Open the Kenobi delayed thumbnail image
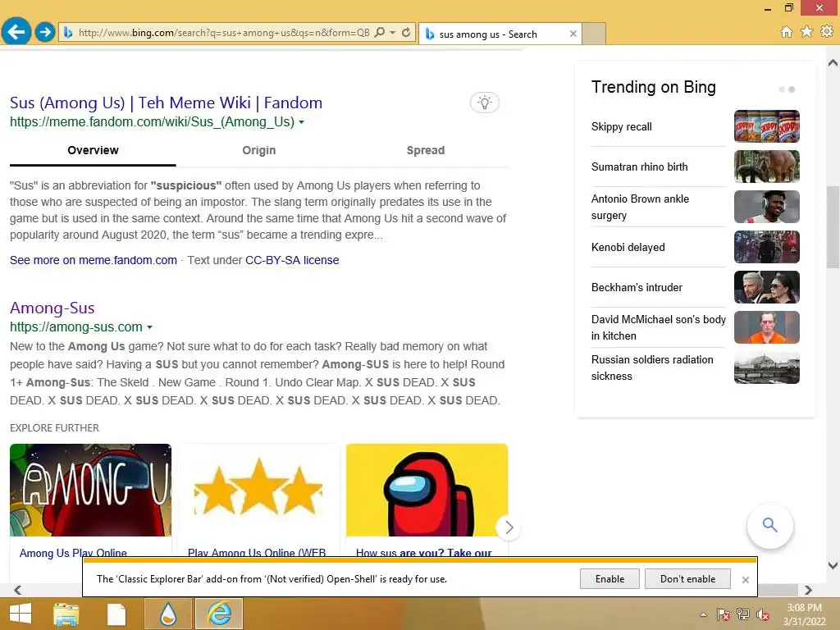 [x=767, y=247]
